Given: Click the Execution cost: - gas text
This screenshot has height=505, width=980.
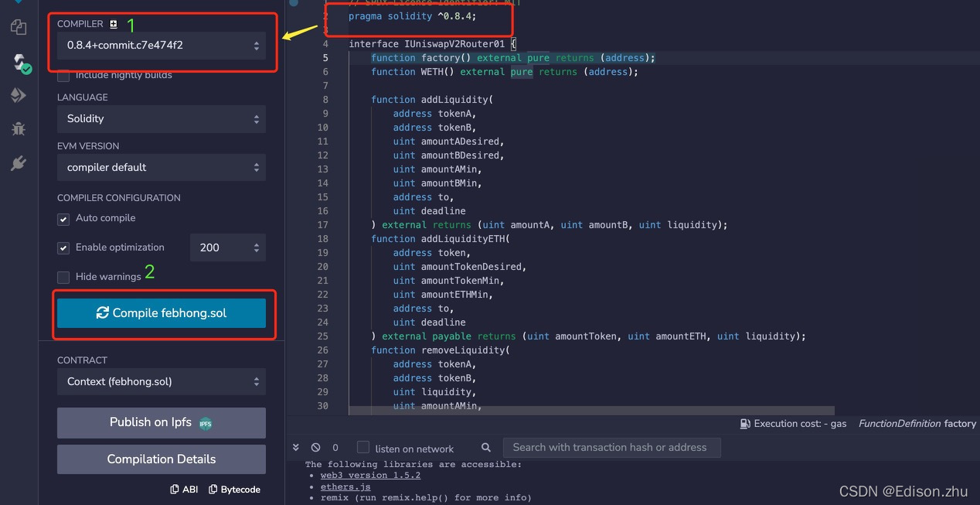Looking at the screenshot, I should tap(800, 424).
